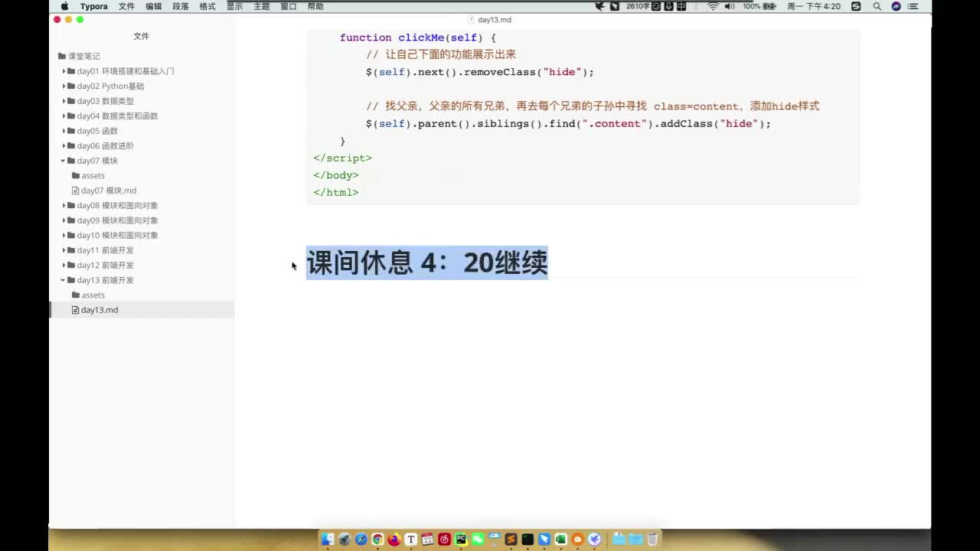The height and width of the screenshot is (551, 980).
Task: Open the 段落 menu
Action: tap(181, 6)
